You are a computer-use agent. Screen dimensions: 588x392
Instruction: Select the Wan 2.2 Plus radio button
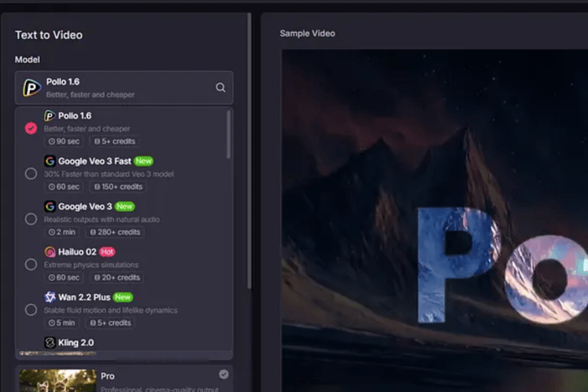pyautogui.click(x=31, y=310)
